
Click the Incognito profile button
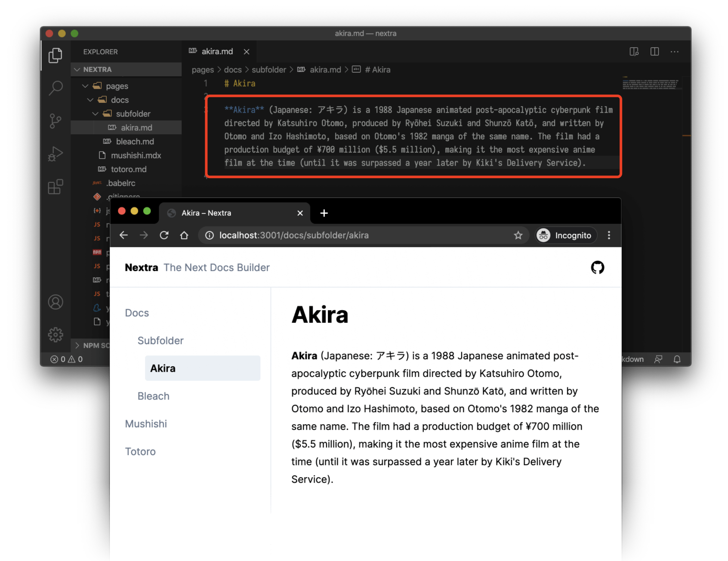click(566, 235)
